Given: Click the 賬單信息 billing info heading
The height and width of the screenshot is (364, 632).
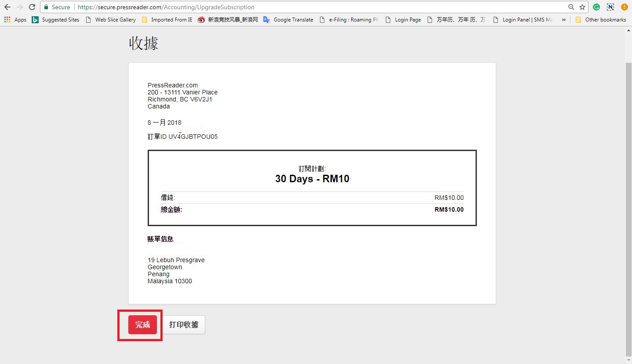Looking at the screenshot, I should tap(160, 239).
